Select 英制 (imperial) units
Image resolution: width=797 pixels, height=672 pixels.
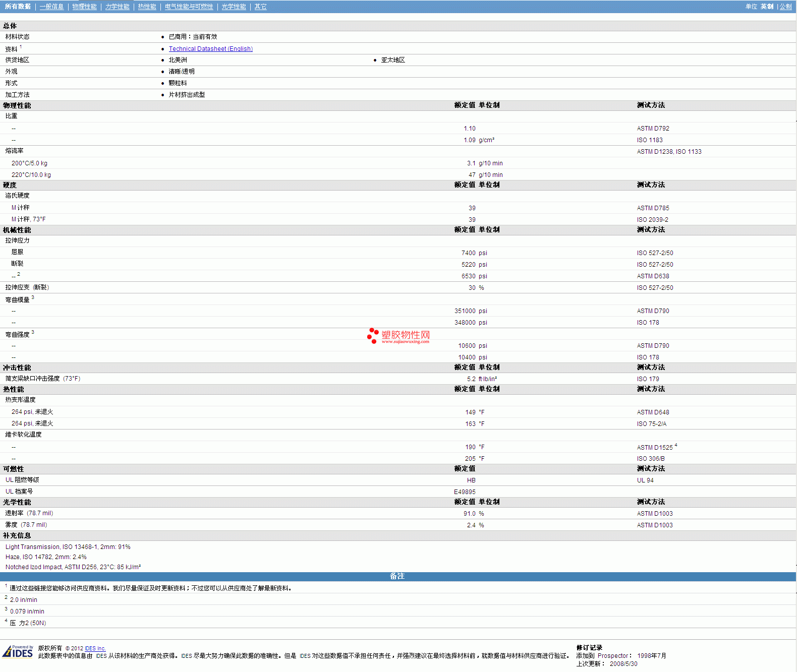(767, 7)
